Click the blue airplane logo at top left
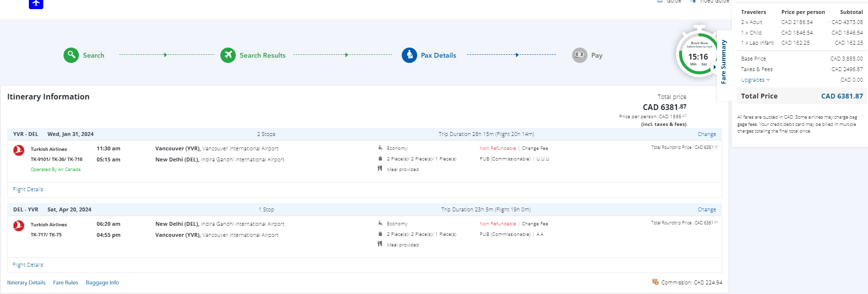The width and height of the screenshot is (868, 294). tap(36, 4)
